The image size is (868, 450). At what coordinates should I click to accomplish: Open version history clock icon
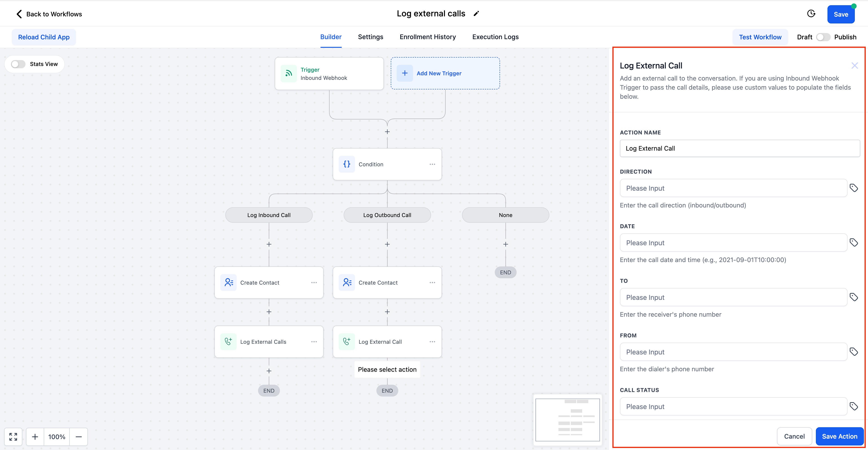click(811, 14)
